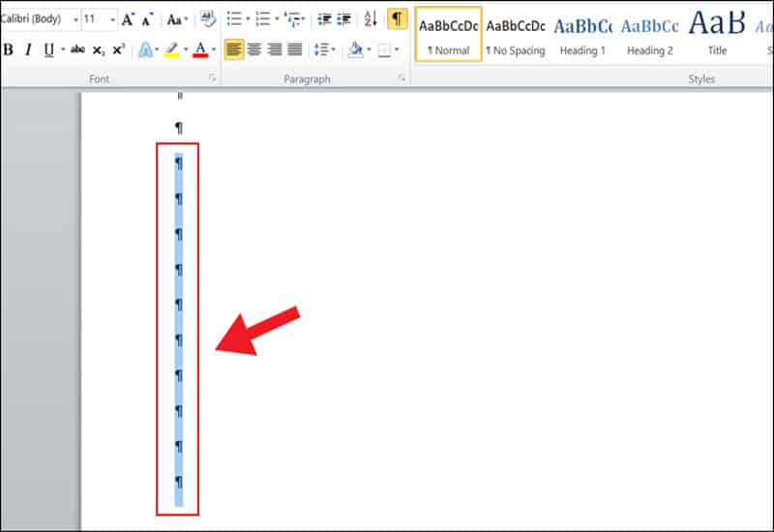Open the Calibri (Body) font name dropdown
This screenshot has width=774, height=532.
pyautogui.click(x=75, y=19)
